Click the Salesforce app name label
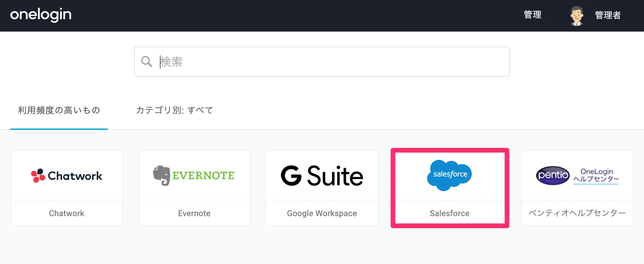 pyautogui.click(x=449, y=213)
